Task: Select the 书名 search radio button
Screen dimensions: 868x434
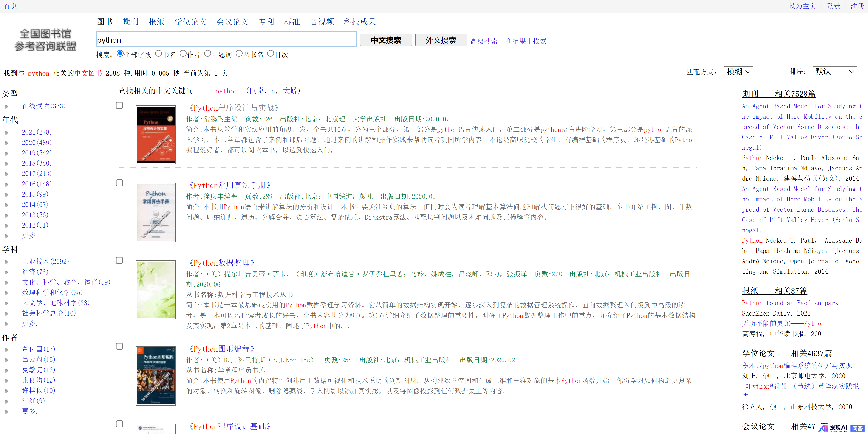Action: tap(158, 53)
